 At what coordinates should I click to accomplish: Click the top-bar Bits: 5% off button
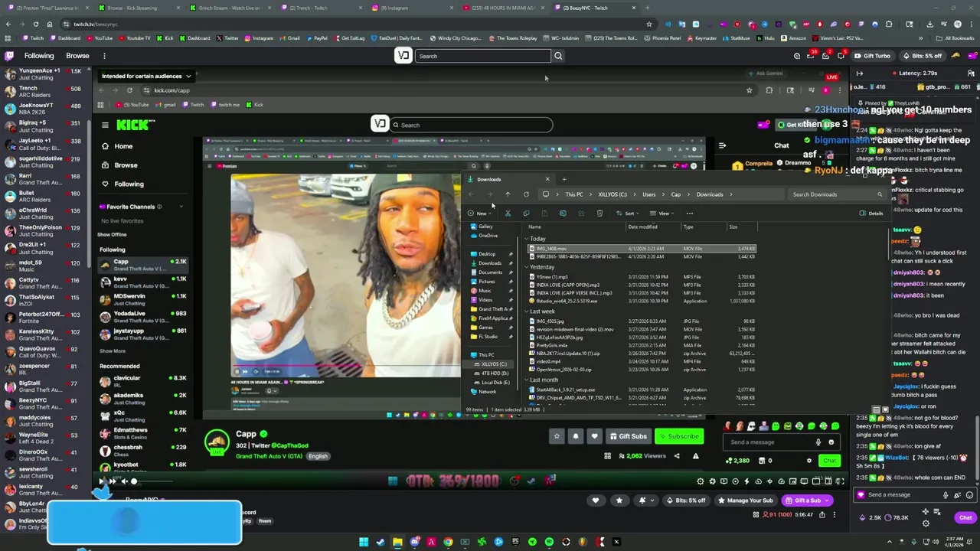pyautogui.click(x=922, y=56)
